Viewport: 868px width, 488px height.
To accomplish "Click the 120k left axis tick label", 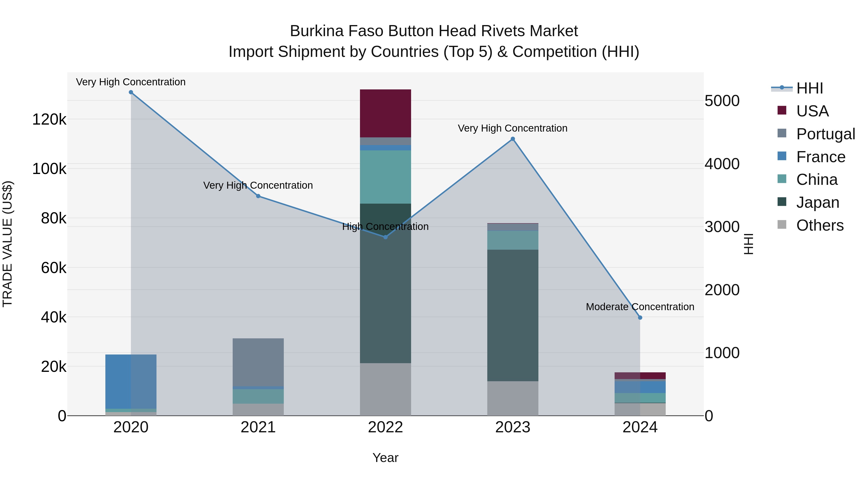I will 49,120.
